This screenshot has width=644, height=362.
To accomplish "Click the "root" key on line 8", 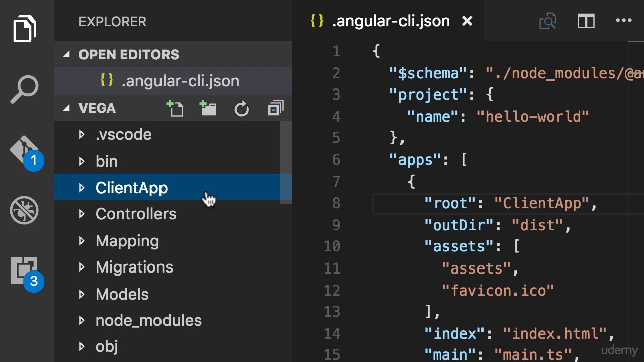I will (450, 203).
